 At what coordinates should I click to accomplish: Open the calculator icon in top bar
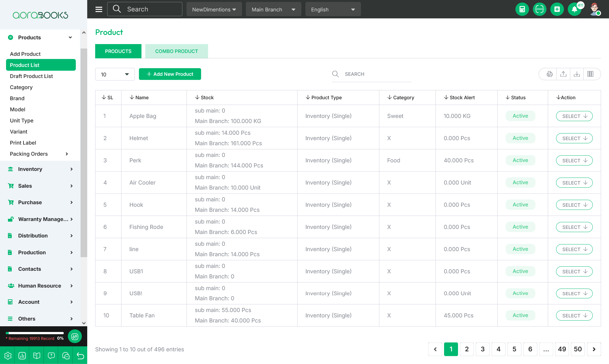[522, 9]
